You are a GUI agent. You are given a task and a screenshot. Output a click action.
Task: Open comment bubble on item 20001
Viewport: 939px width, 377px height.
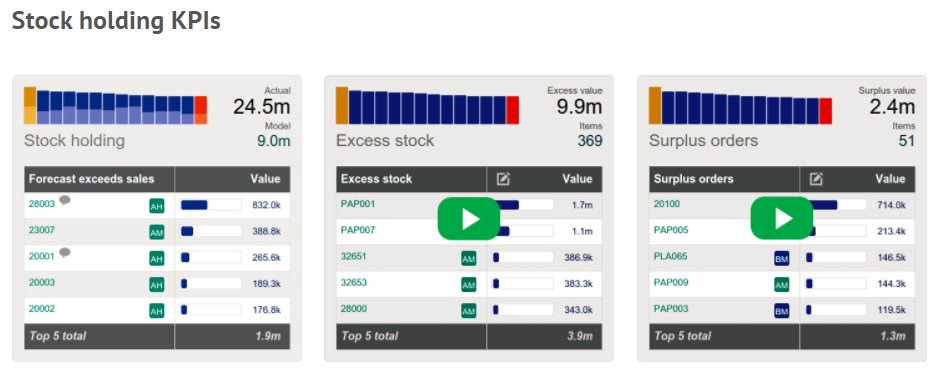click(x=65, y=253)
